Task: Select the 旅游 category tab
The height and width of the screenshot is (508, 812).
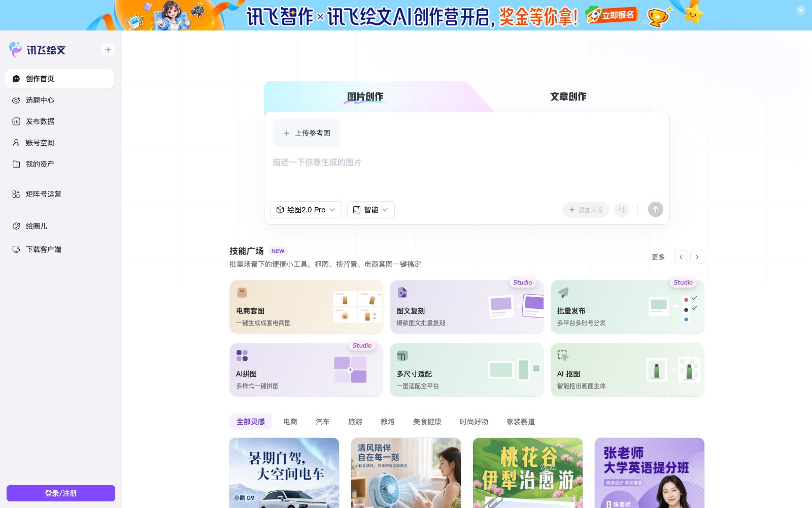Action: coord(355,422)
